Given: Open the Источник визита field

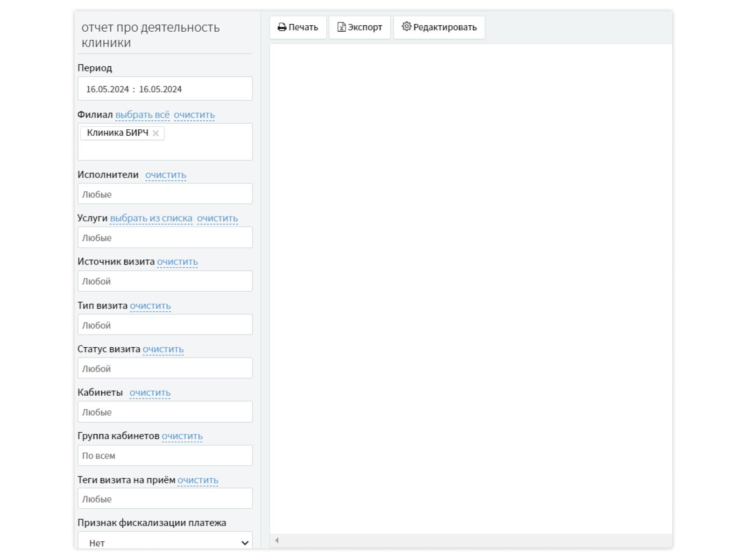Looking at the screenshot, I should [165, 281].
